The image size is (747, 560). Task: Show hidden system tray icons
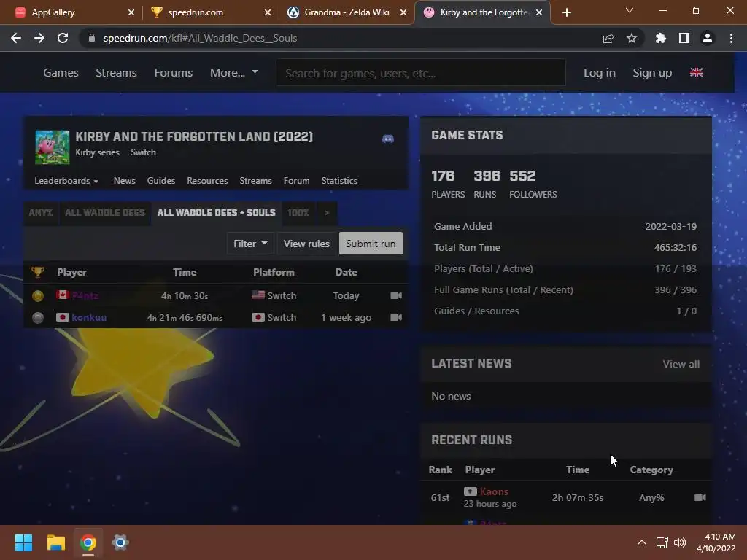pyautogui.click(x=642, y=542)
